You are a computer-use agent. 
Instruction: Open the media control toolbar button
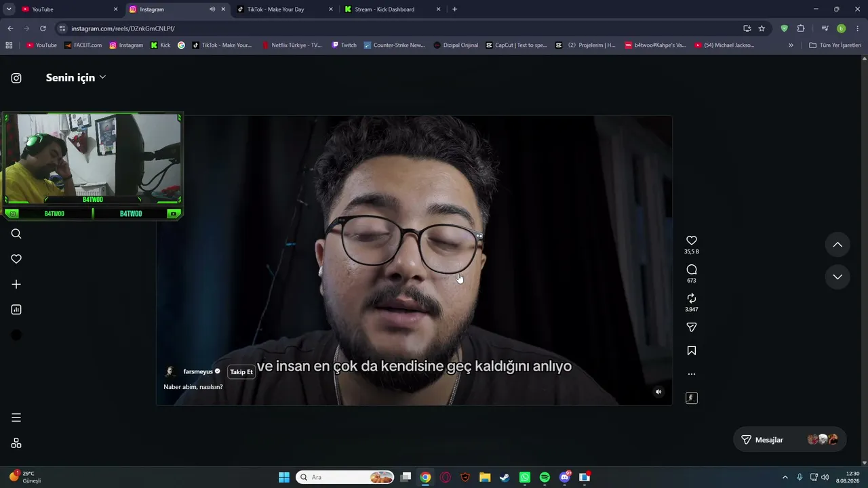(825, 28)
